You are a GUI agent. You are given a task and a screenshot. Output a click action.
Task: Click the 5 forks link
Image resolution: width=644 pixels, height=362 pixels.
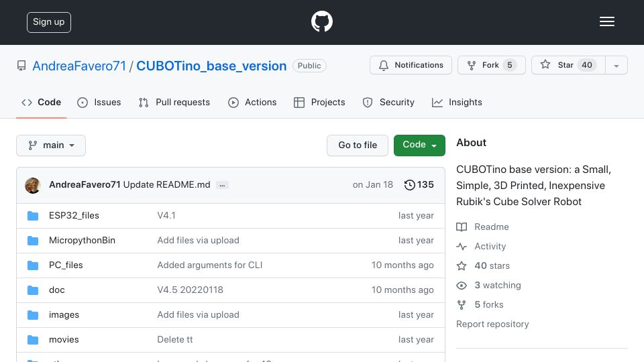489,304
